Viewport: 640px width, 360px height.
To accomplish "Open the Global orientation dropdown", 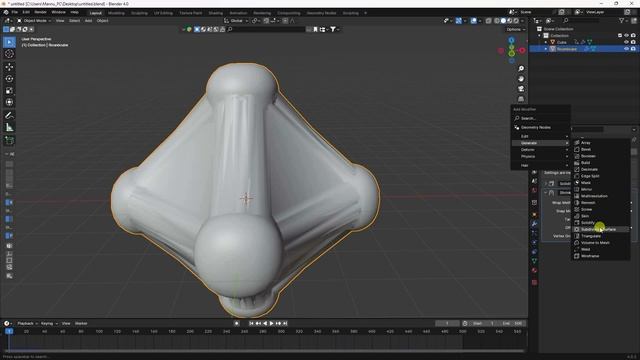I will [x=236, y=20].
